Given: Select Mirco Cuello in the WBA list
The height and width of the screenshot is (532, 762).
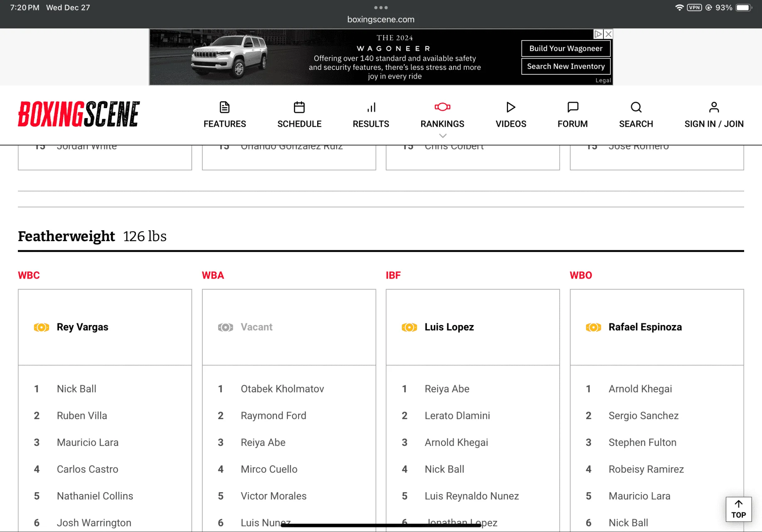Looking at the screenshot, I should (269, 469).
